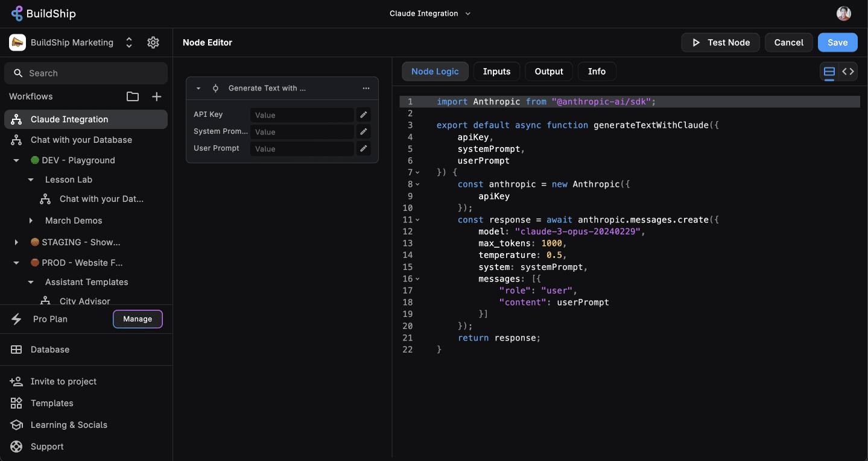Open the User Prompt pencil editor
The width and height of the screenshot is (868, 461).
point(363,148)
